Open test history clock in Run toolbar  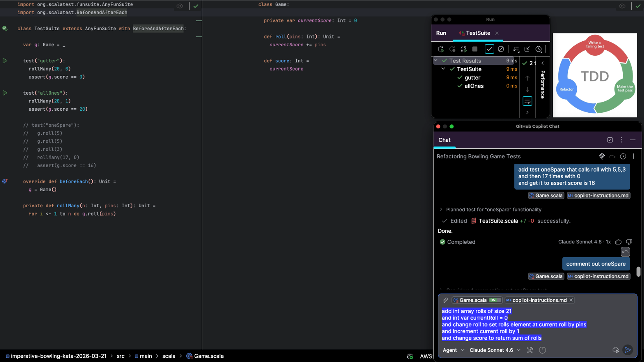(x=539, y=49)
